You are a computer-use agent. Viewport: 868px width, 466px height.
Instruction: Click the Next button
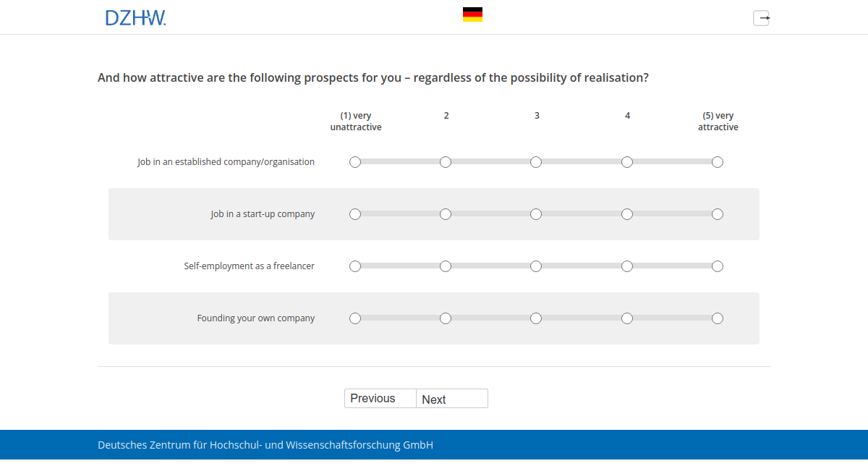coord(451,399)
